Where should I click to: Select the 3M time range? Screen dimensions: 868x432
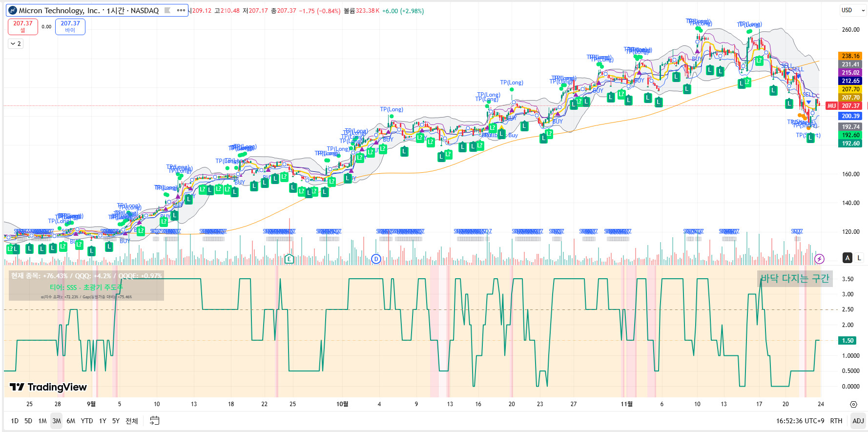pos(57,421)
